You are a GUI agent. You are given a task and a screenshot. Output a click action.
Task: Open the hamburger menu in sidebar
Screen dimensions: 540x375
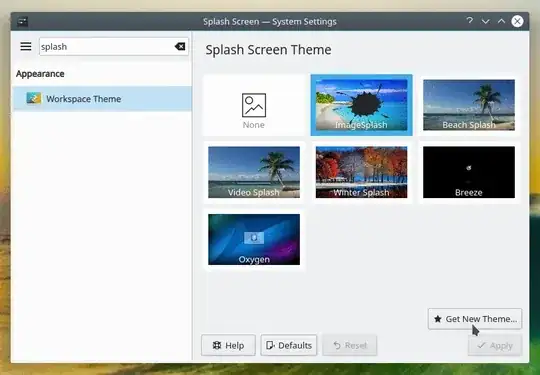point(26,46)
